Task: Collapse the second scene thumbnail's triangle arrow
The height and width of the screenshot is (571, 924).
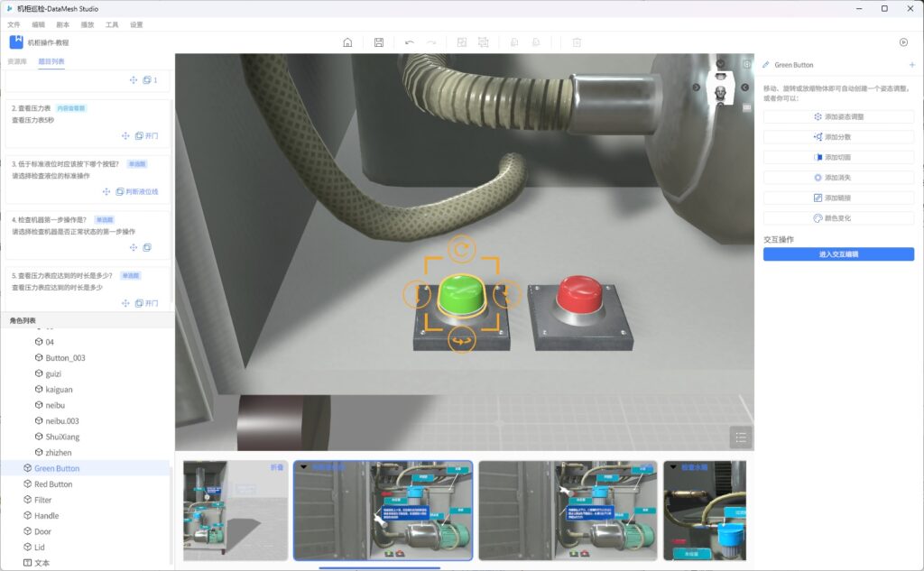Action: 303,467
